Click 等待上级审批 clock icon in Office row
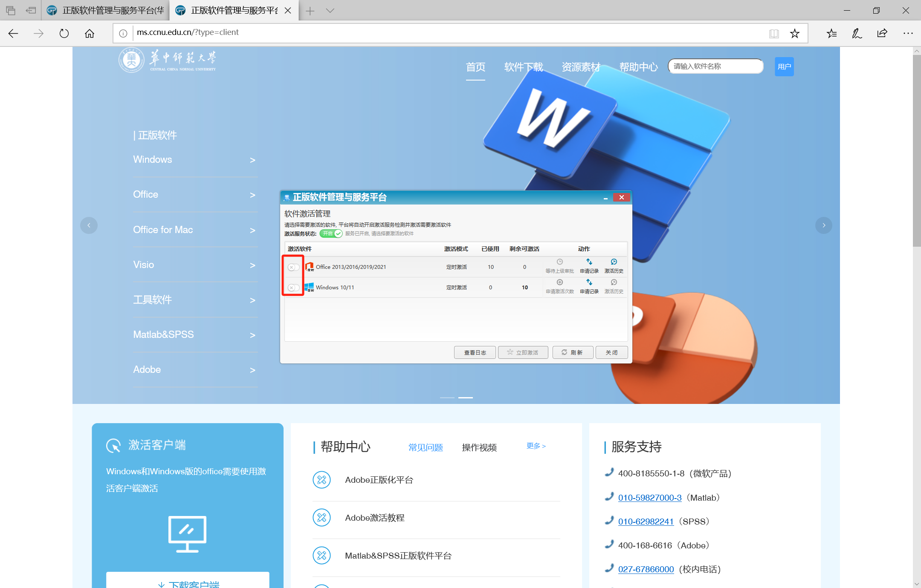 (560, 262)
